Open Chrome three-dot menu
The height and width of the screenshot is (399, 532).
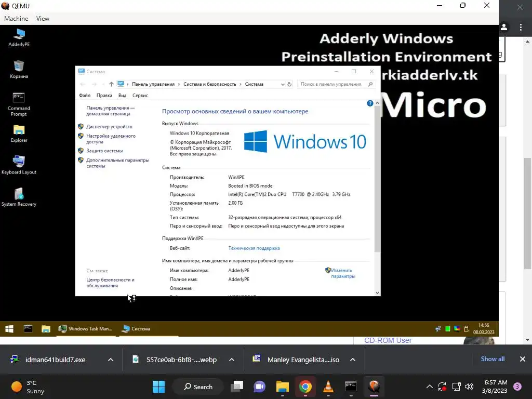click(x=521, y=27)
